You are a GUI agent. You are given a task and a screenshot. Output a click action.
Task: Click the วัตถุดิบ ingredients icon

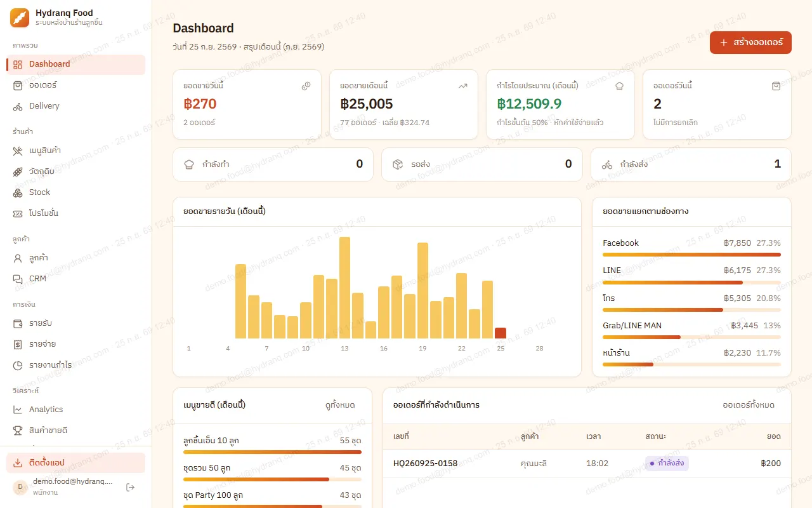18,171
